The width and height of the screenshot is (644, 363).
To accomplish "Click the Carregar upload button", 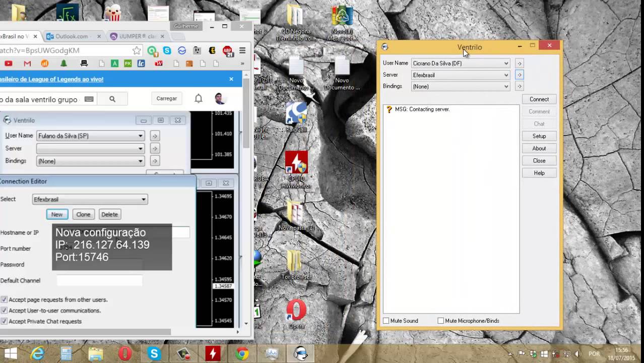I will (166, 99).
